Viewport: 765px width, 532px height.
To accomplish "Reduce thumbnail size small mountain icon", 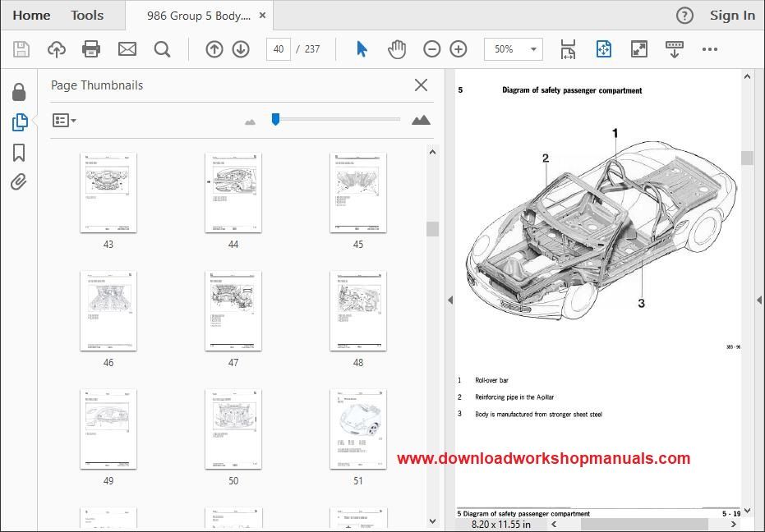I will point(250,122).
